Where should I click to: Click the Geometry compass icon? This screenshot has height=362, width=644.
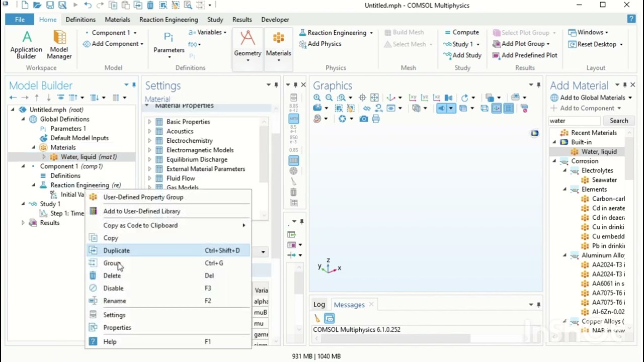248,38
